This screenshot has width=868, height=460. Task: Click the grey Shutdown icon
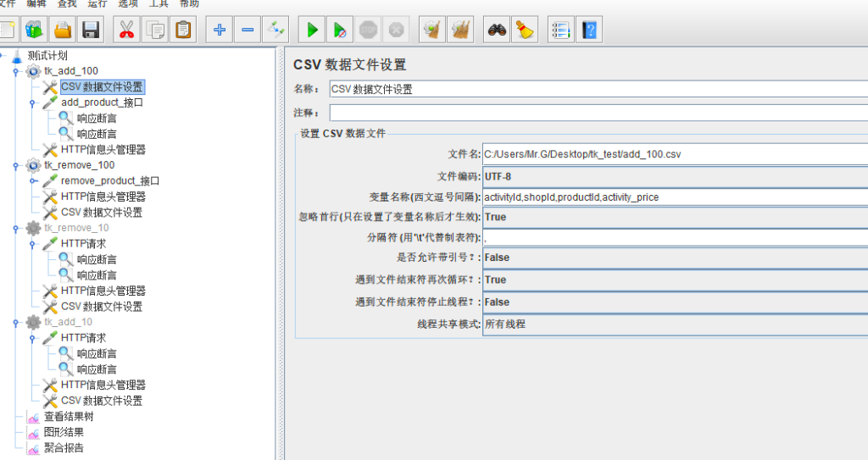click(397, 30)
